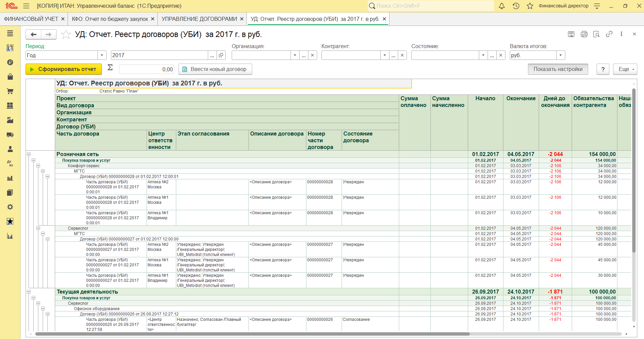
Task: Switch to the ФИНАНСОВЫЙ УЧЕТ tab
Action: [x=31, y=19]
